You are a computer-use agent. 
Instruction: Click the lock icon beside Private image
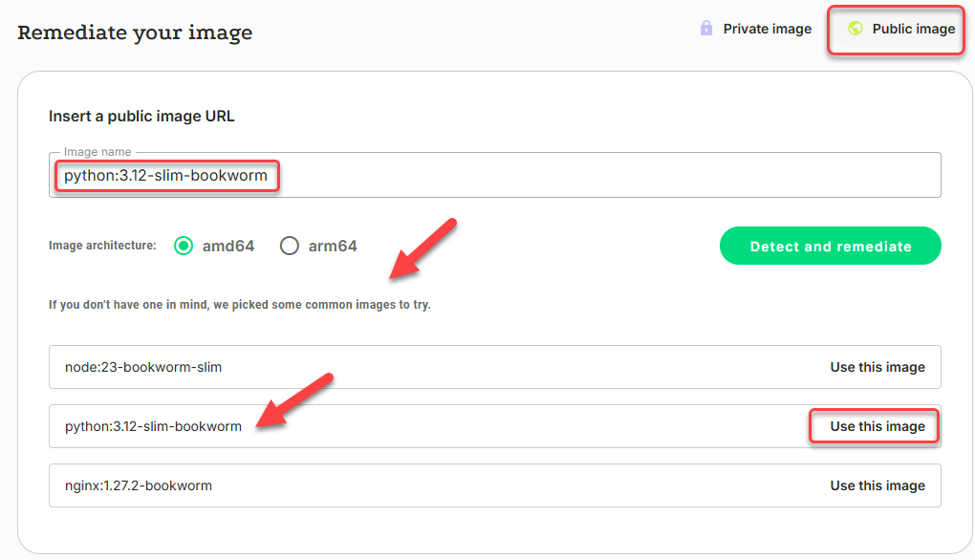(x=706, y=28)
